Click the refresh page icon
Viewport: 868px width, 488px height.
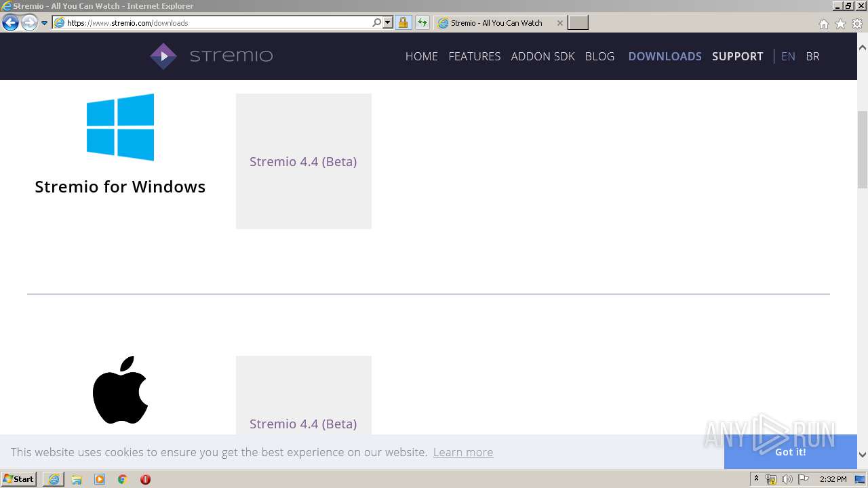(422, 22)
